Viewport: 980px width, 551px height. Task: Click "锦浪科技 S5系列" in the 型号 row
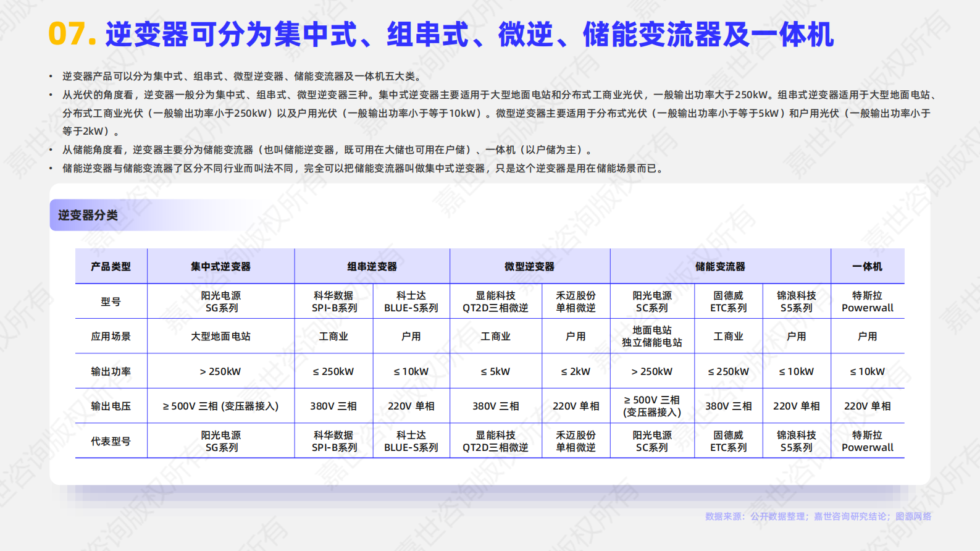[x=797, y=302]
